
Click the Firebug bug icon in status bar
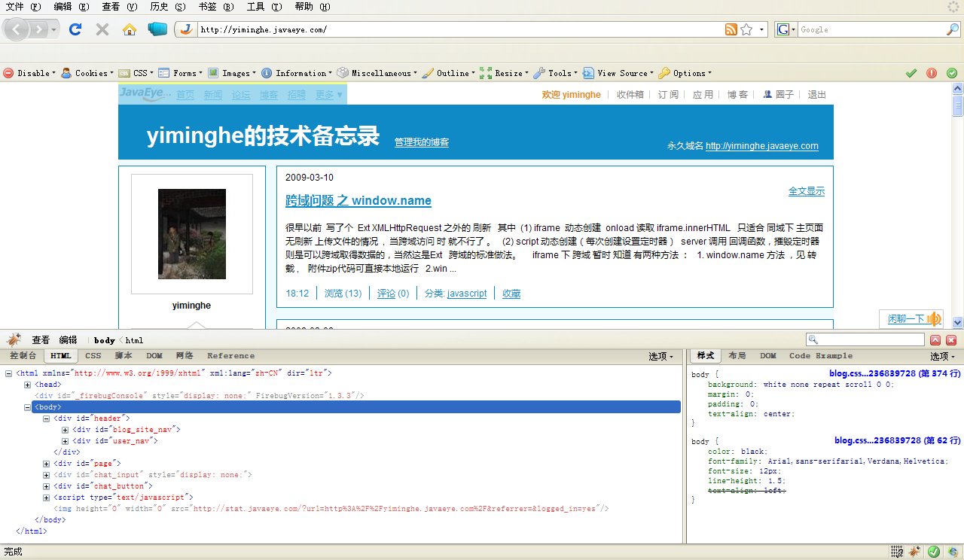pyautogui.click(x=915, y=552)
